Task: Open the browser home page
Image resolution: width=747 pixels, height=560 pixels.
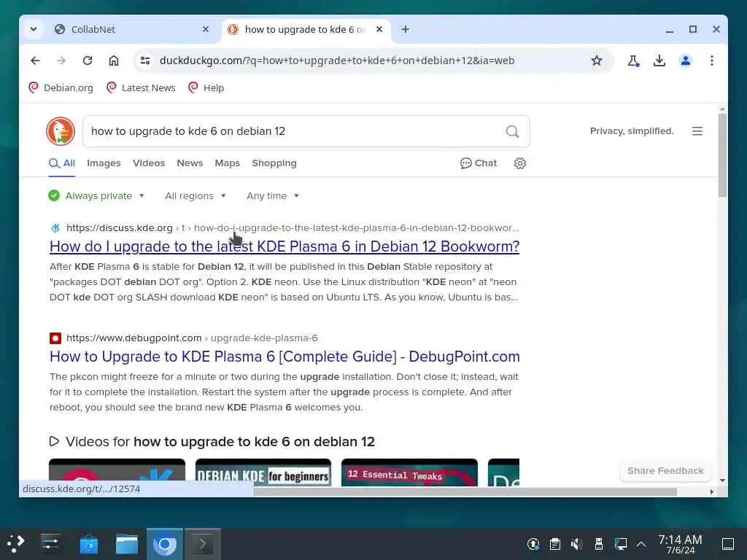Action: tap(113, 61)
